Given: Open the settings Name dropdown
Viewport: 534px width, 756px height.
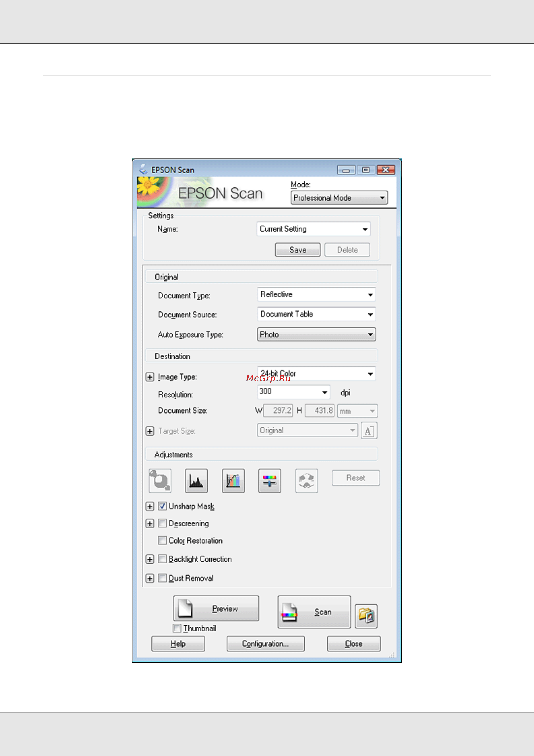Looking at the screenshot, I should (x=313, y=229).
